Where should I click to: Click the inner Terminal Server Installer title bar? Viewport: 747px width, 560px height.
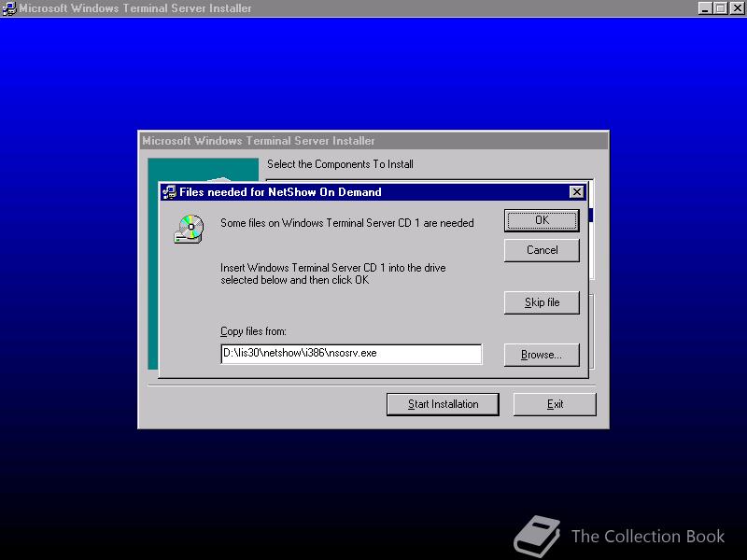point(373,141)
